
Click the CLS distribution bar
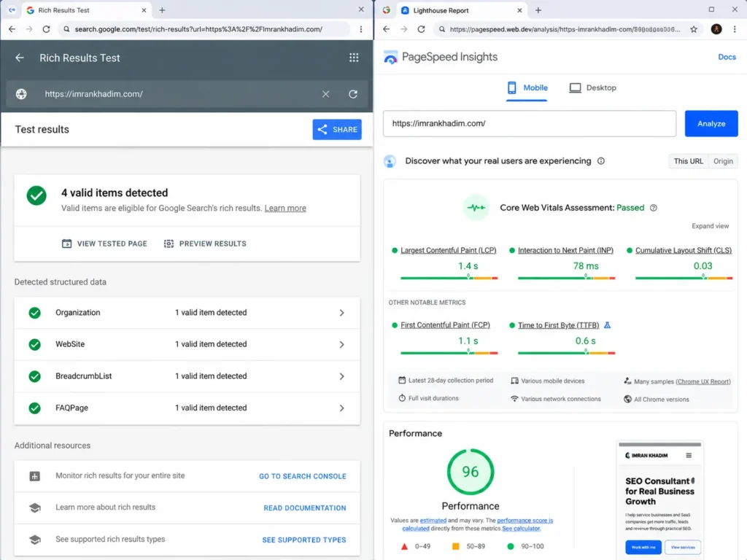pos(684,278)
